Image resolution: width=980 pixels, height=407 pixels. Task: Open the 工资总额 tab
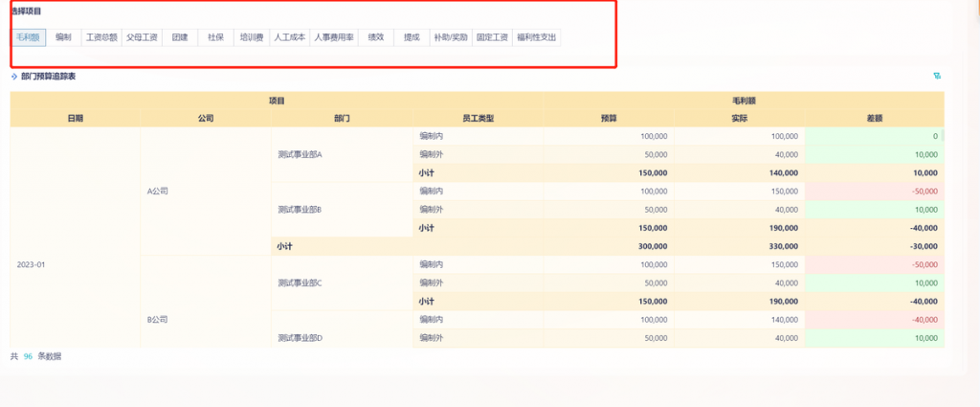(100, 37)
